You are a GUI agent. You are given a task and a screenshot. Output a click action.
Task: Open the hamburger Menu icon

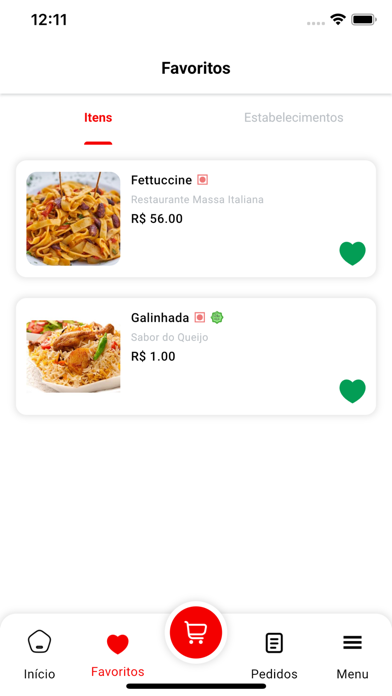coord(352,642)
